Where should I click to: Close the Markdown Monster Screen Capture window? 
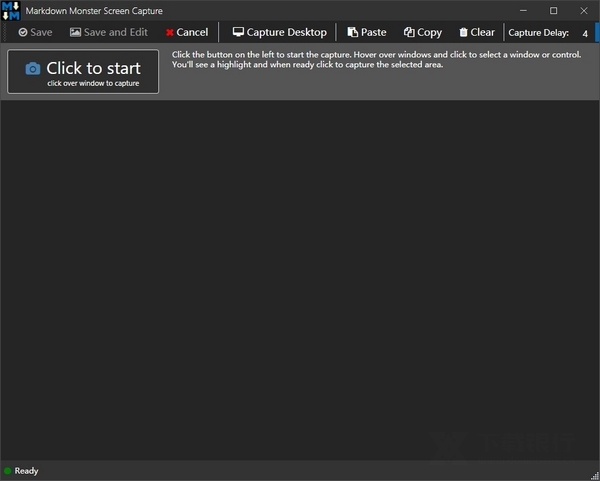pos(583,11)
